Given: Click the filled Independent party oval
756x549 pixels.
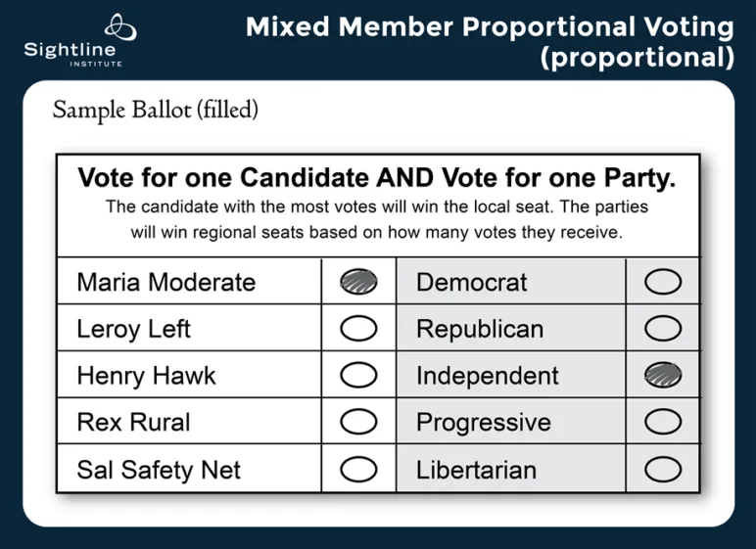Looking at the screenshot, I should [x=663, y=376].
